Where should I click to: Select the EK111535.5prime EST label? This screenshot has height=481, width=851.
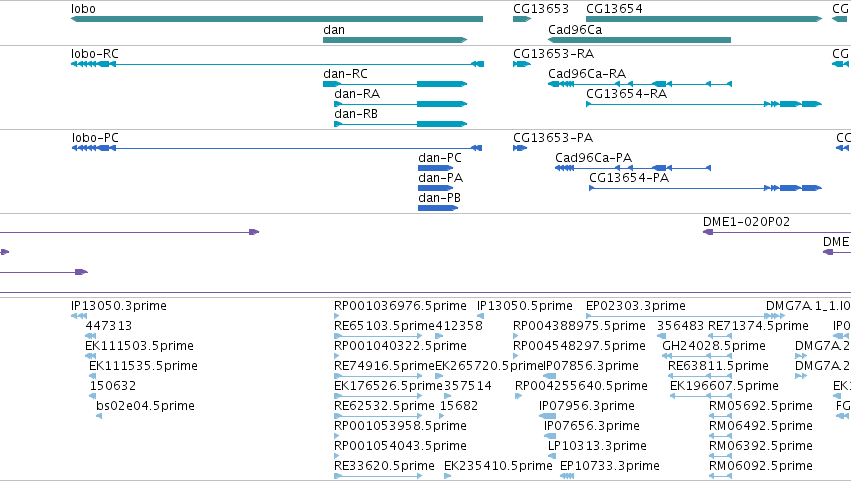(x=143, y=366)
